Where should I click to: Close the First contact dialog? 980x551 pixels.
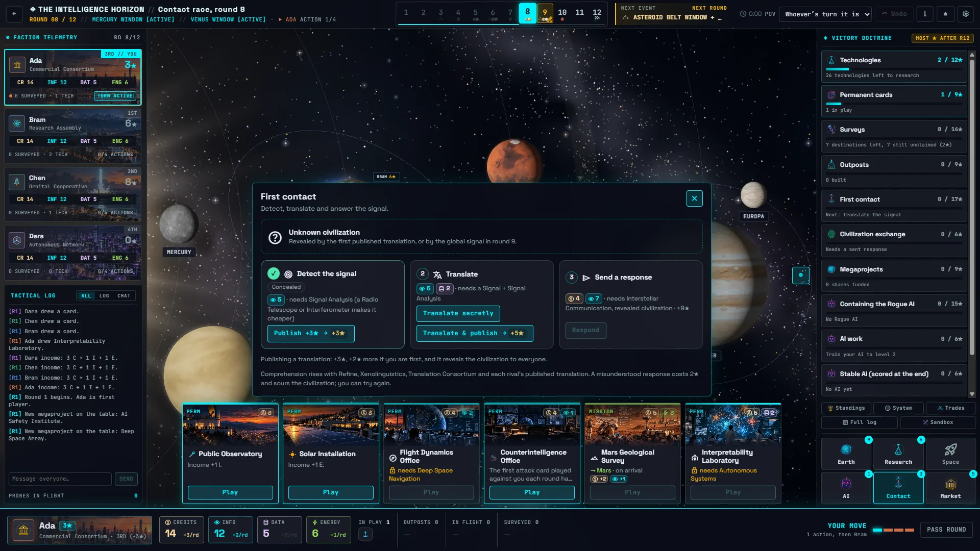click(694, 198)
